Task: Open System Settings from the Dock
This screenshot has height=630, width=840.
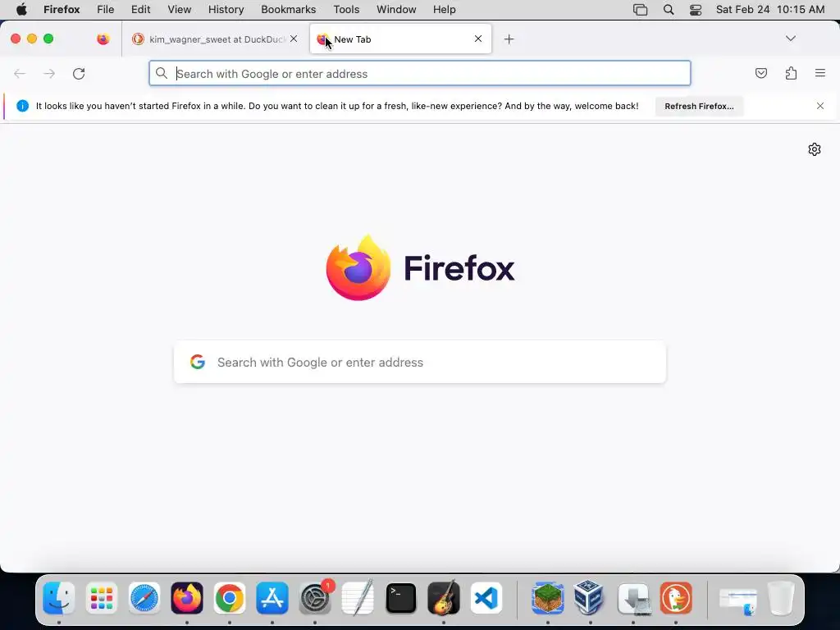Action: point(315,598)
